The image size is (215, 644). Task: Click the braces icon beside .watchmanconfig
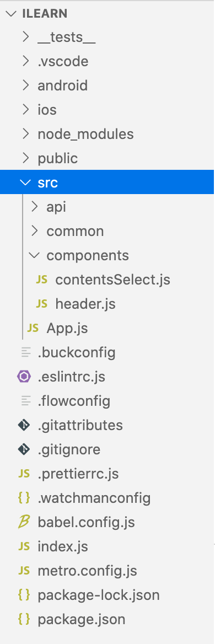(24, 498)
